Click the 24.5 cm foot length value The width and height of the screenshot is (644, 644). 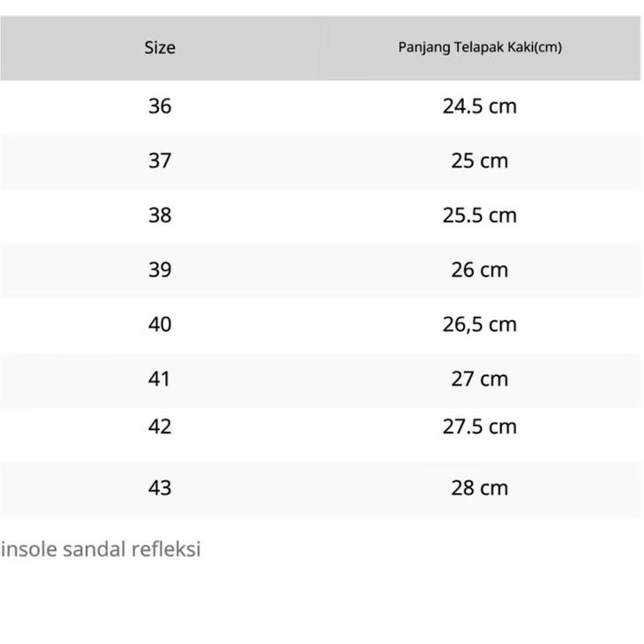coord(479,106)
